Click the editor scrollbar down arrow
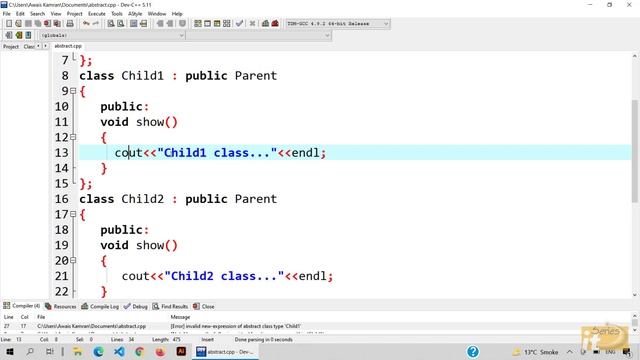 click(635, 295)
